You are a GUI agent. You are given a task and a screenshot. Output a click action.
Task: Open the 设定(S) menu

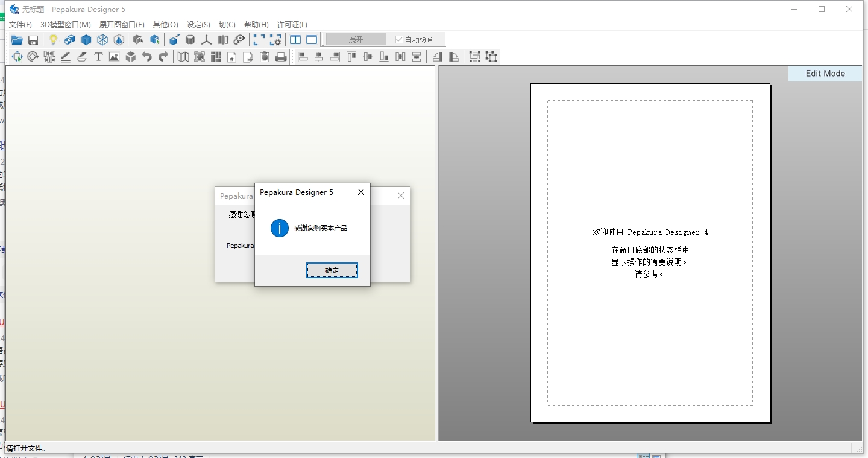(x=198, y=25)
